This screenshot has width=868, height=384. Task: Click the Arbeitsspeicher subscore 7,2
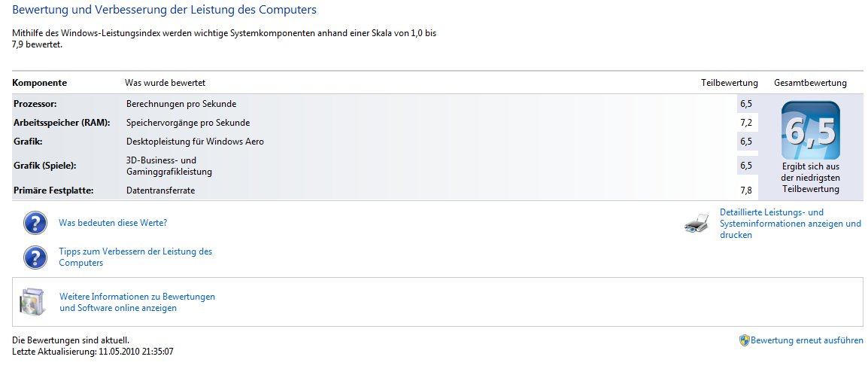pyautogui.click(x=745, y=123)
